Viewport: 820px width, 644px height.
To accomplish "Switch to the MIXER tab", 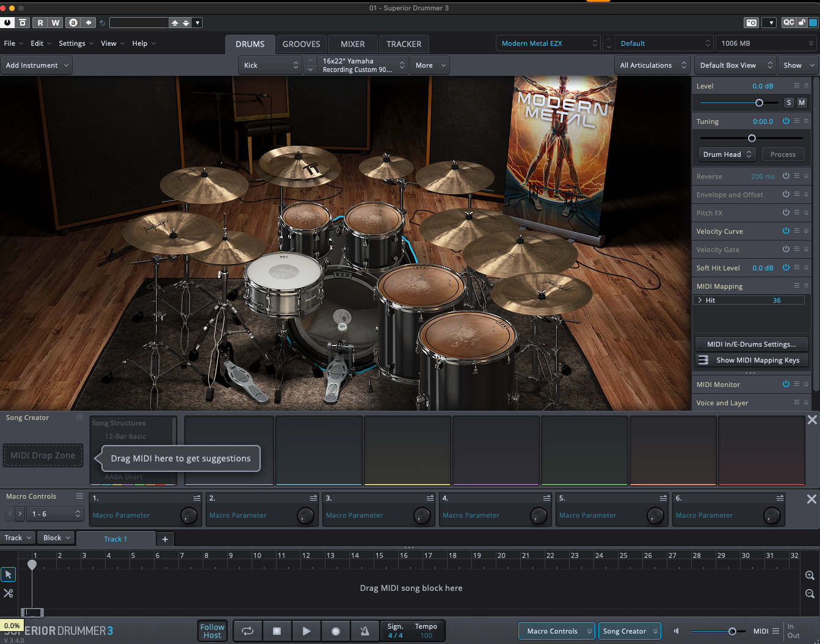I will click(x=352, y=44).
